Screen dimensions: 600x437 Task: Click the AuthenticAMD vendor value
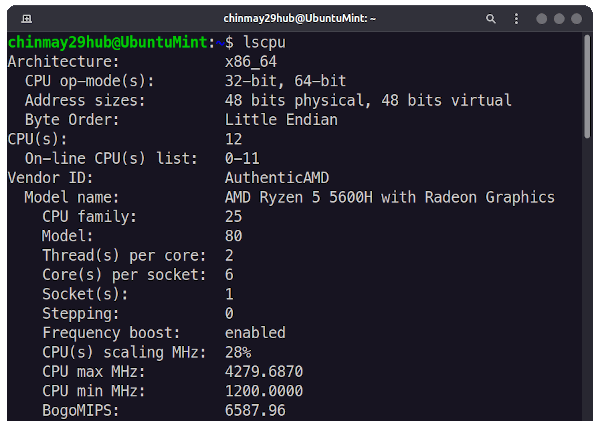(277, 178)
